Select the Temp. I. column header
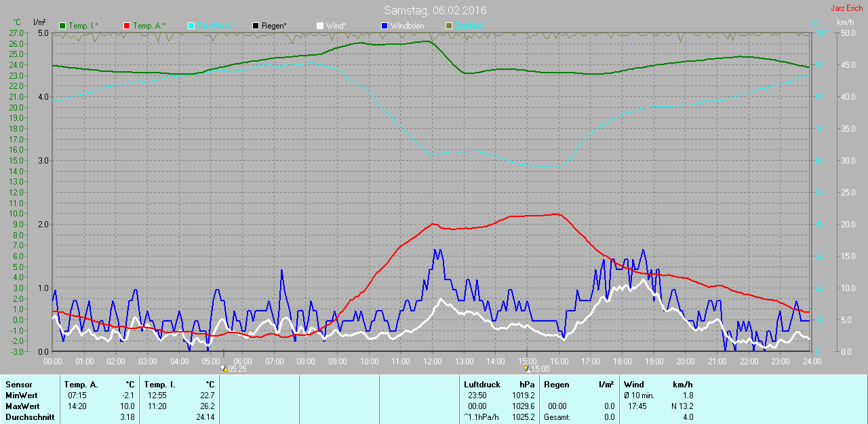Image resolution: width=868 pixels, height=424 pixels. click(x=159, y=385)
